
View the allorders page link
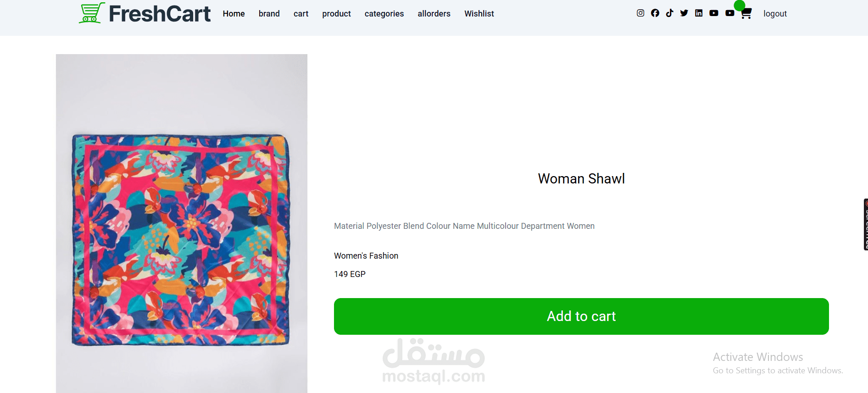(434, 14)
